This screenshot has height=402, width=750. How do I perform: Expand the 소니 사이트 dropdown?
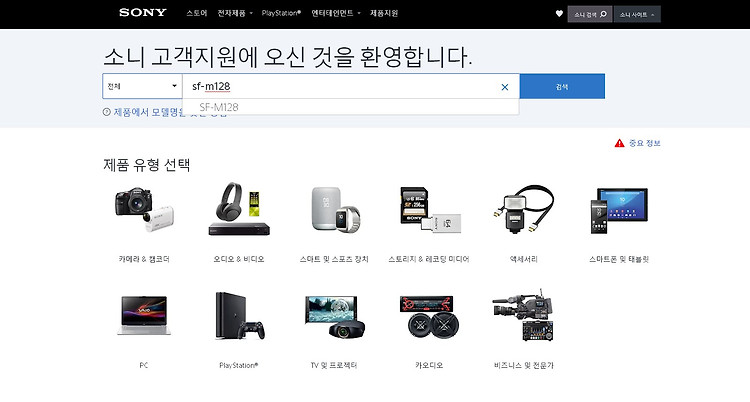(x=637, y=14)
